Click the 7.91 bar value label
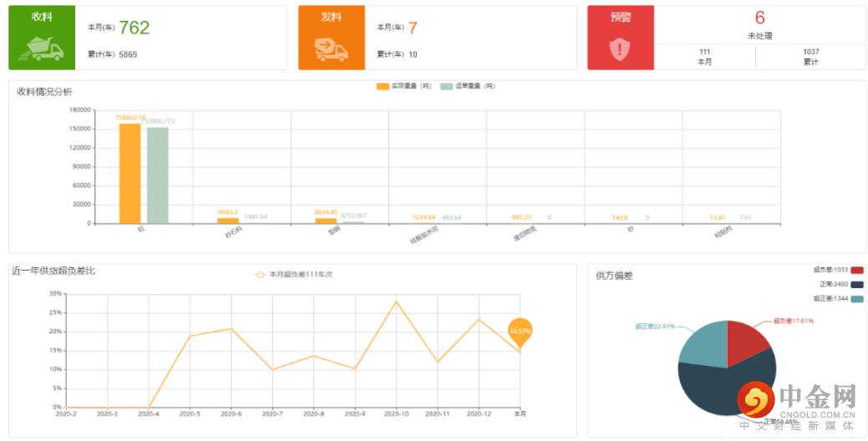 [x=745, y=217]
